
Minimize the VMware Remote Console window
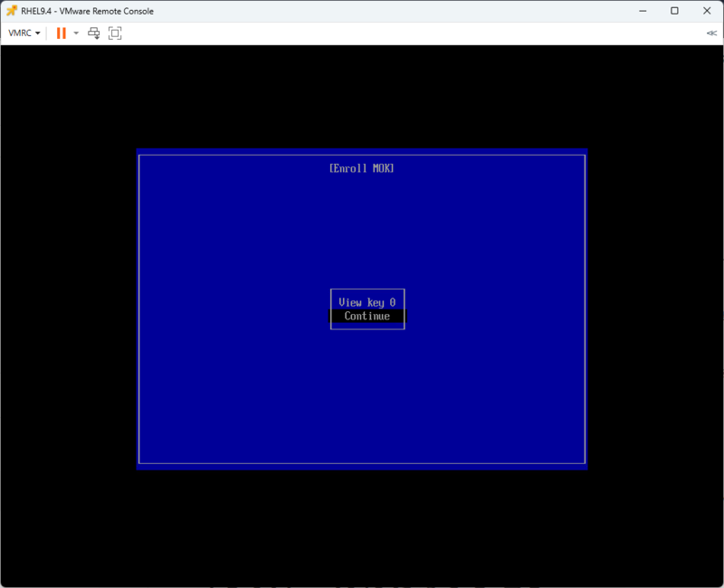[x=643, y=11]
